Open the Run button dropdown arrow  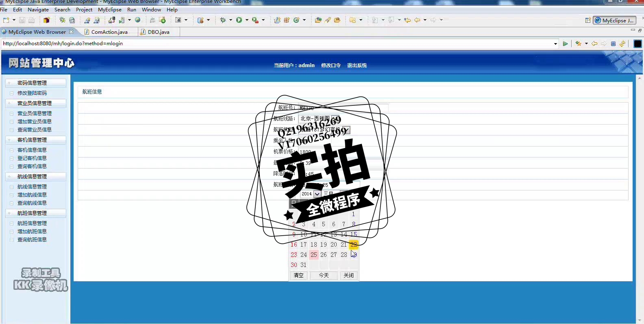pyautogui.click(x=247, y=20)
